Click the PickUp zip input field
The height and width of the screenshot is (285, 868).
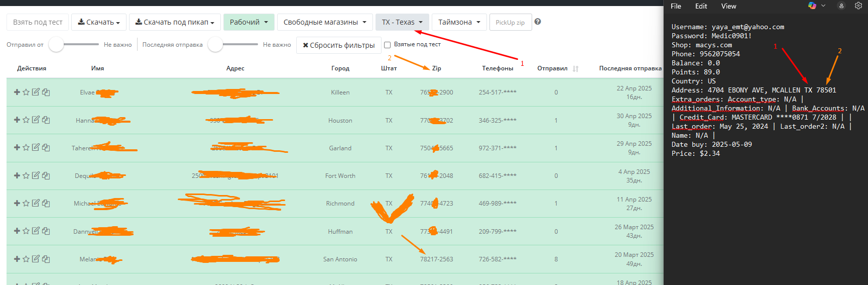[x=510, y=22]
